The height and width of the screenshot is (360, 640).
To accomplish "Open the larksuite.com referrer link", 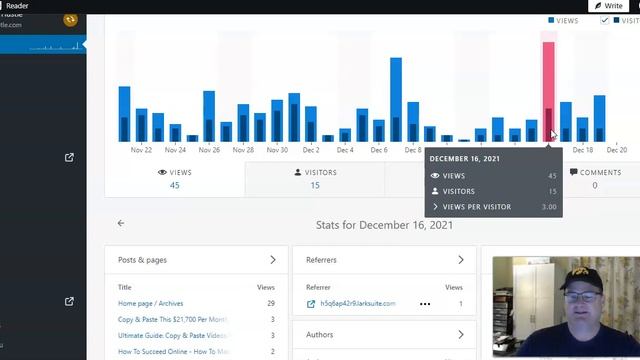I will tap(358, 304).
